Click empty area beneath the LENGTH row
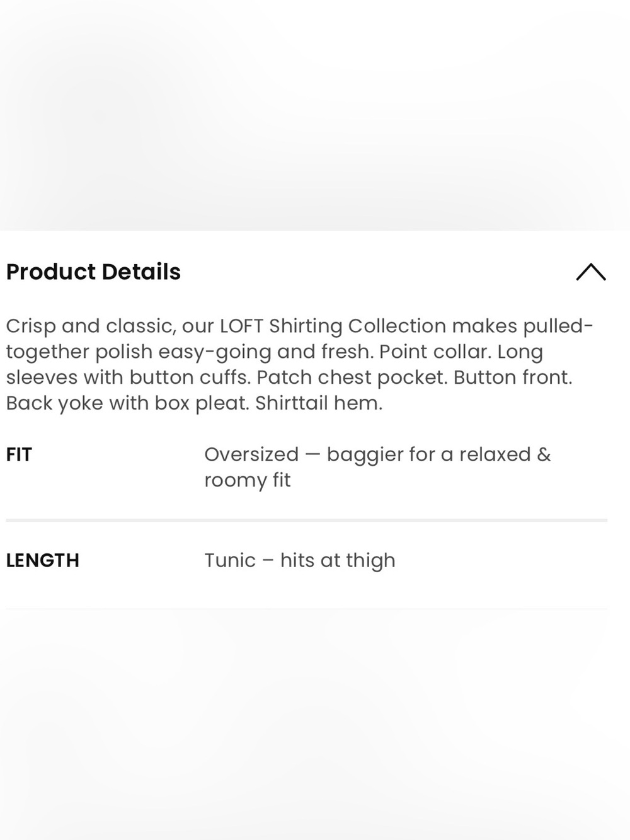 click(x=315, y=725)
